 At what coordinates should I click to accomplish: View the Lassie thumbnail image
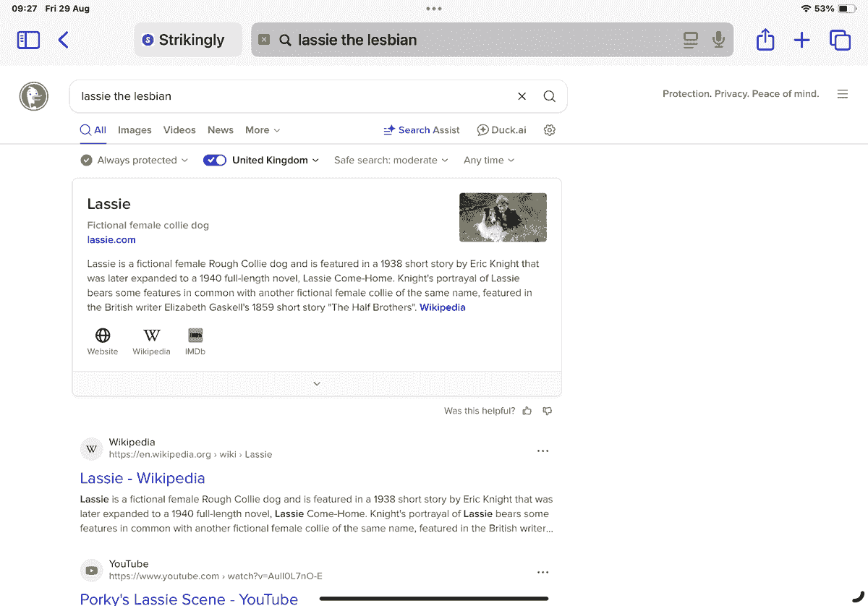pyautogui.click(x=503, y=217)
